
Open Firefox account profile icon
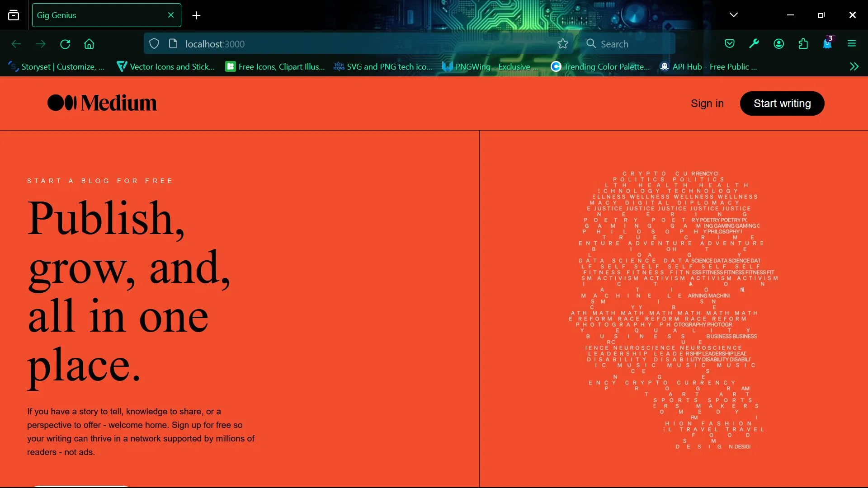(x=778, y=44)
